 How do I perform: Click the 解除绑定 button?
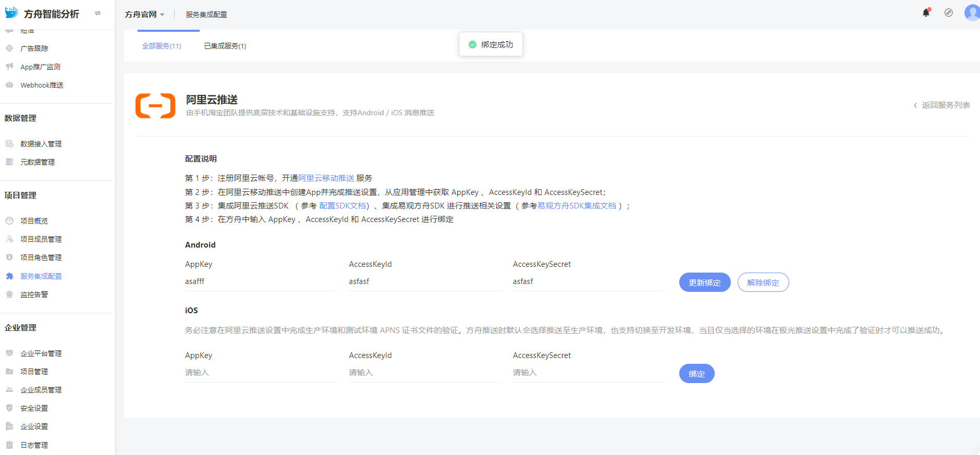(763, 282)
